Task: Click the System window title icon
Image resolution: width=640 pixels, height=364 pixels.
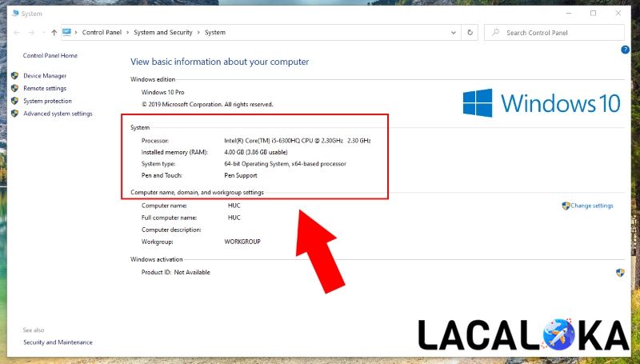Action: (15, 14)
